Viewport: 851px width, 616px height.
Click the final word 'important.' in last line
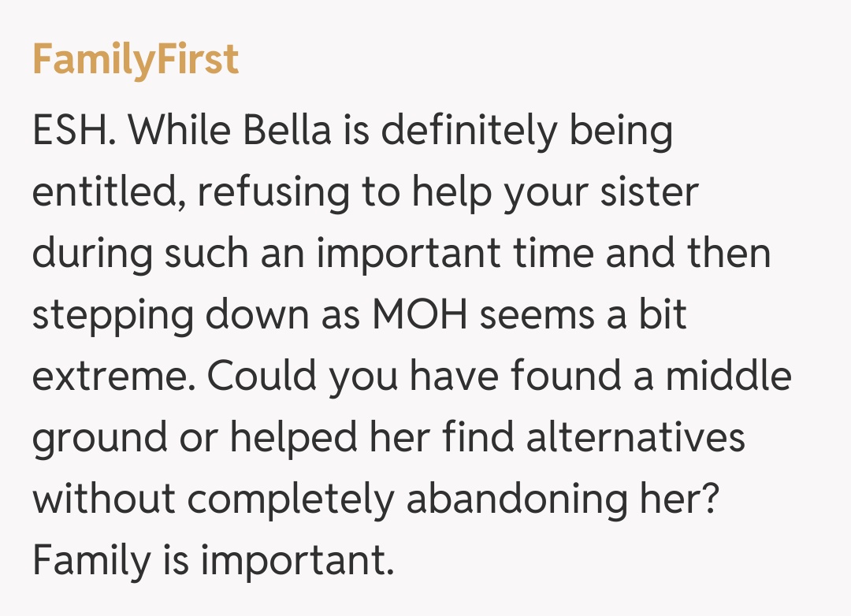[296, 561]
